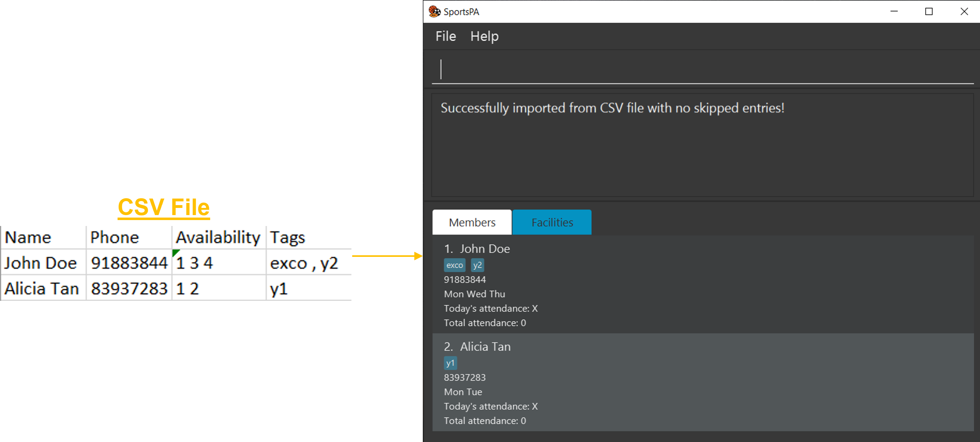
Task: Click the 'Alicia Tan' cell in CSV table
Action: coord(43,288)
